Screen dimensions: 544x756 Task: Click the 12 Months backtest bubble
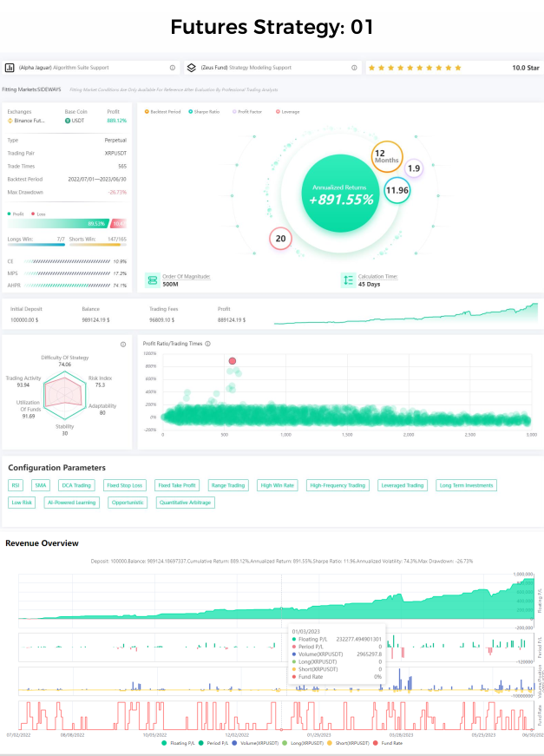pyautogui.click(x=386, y=156)
